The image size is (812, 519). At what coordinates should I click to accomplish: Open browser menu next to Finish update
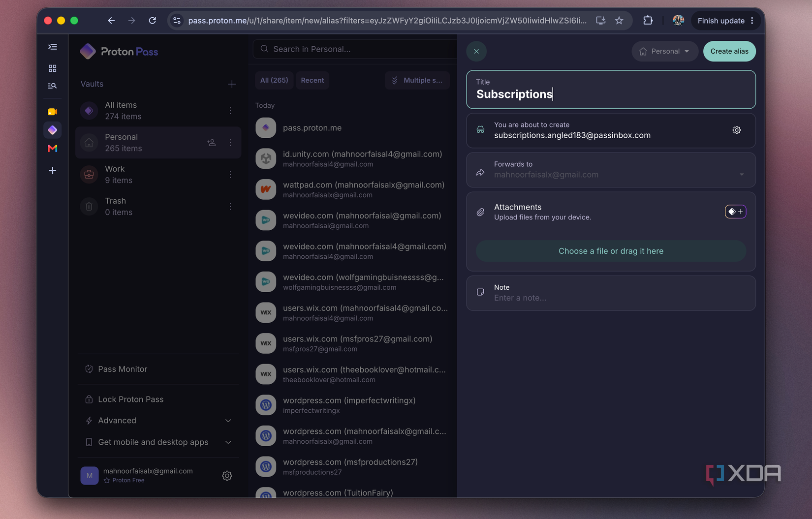pyautogui.click(x=752, y=21)
